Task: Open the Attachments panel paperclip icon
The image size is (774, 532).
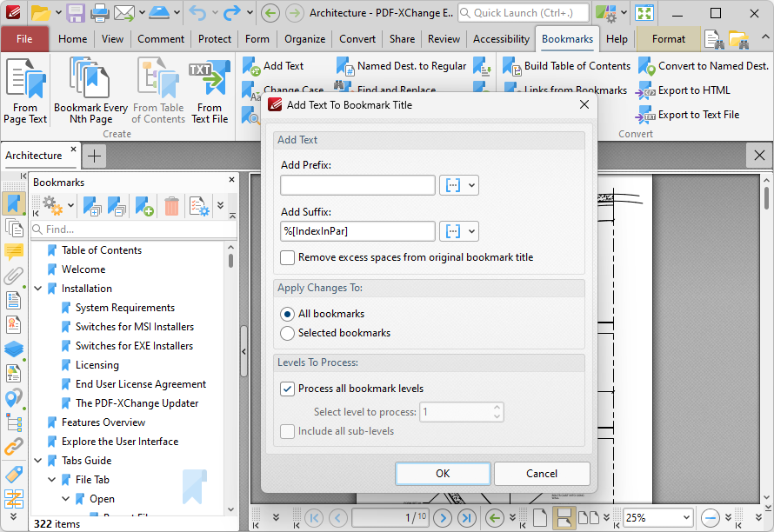Action: pyautogui.click(x=13, y=276)
